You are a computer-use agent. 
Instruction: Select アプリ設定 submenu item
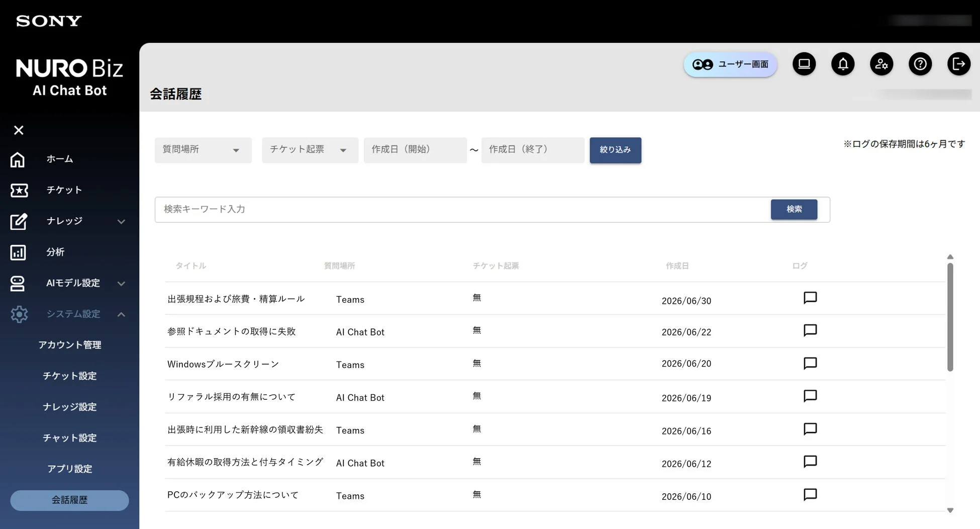pos(70,469)
